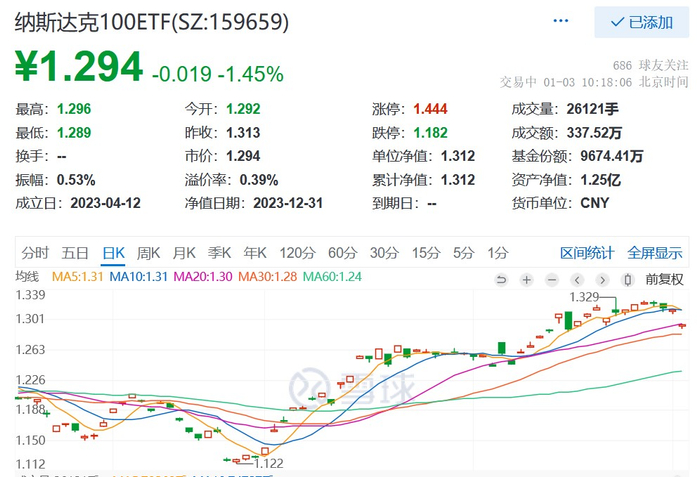The image size is (700, 477).
Task: Click the trading status time 01-03 10:18:06
Action: pos(588,83)
